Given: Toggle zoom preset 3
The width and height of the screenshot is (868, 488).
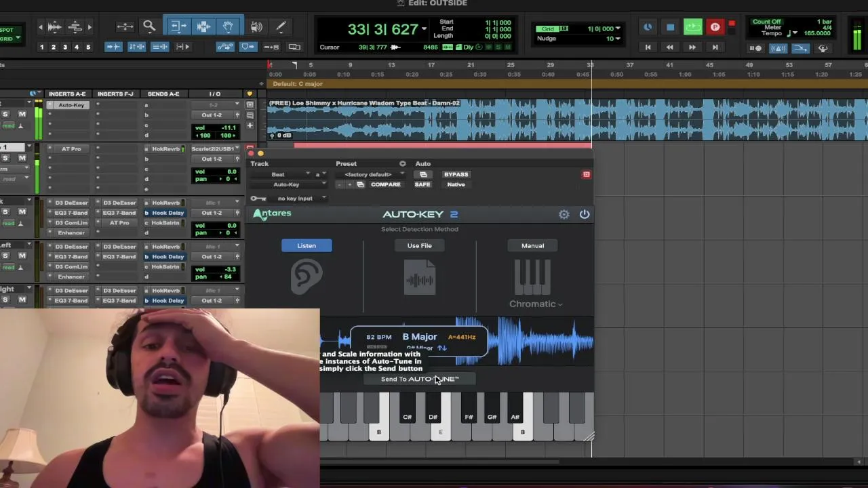Looking at the screenshot, I should point(65,47).
